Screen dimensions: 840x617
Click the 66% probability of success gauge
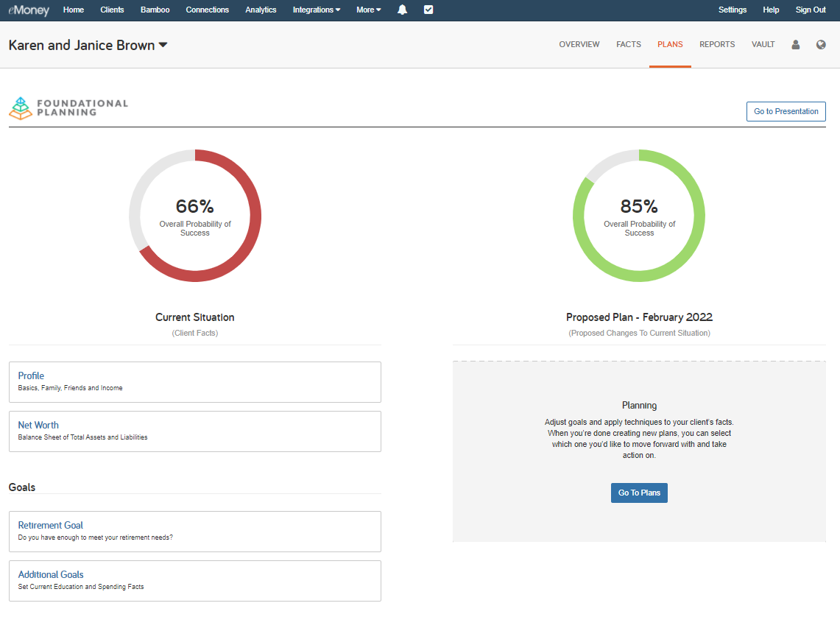tap(195, 215)
